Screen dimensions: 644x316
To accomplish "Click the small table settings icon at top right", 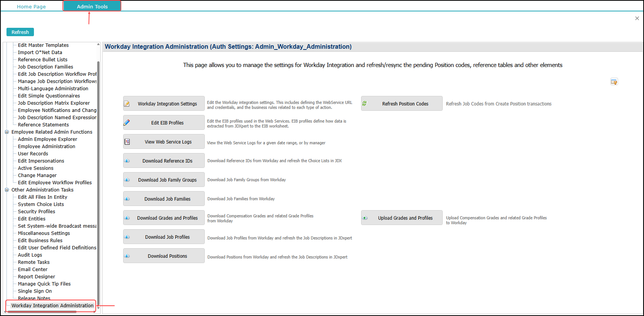I will (614, 81).
